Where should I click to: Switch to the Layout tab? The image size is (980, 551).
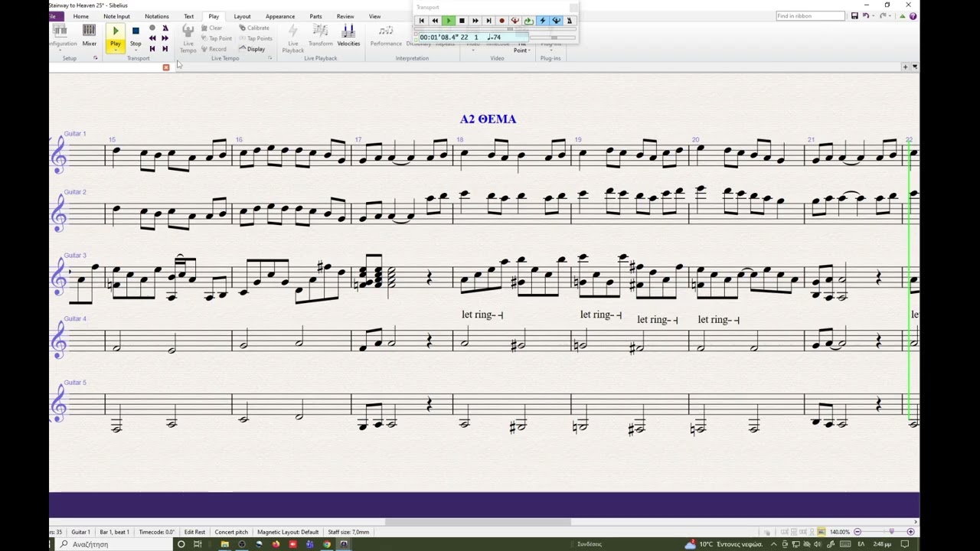click(x=242, y=16)
